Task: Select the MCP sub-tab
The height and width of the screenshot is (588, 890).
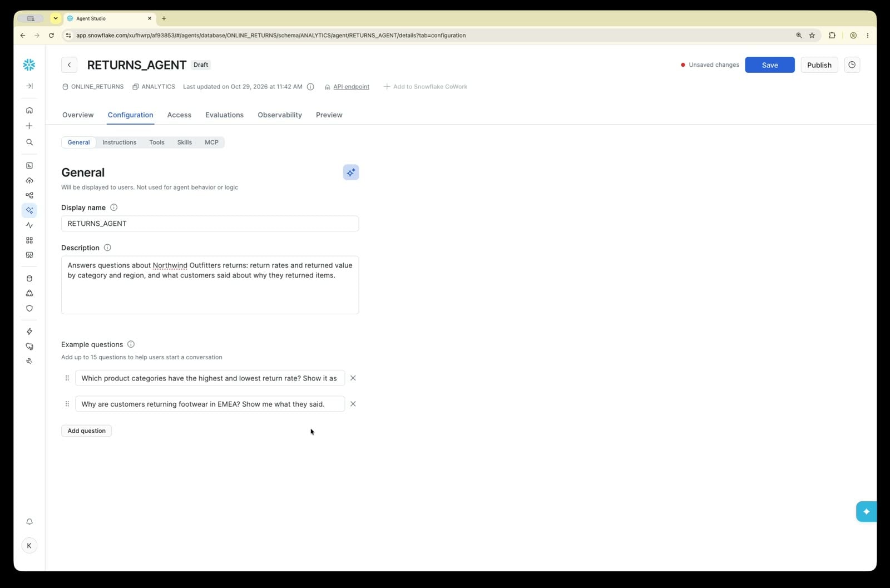Action: click(x=211, y=142)
